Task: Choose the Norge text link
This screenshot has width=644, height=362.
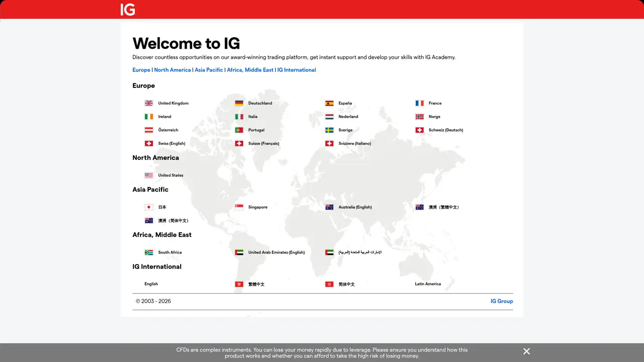Action: click(434, 117)
